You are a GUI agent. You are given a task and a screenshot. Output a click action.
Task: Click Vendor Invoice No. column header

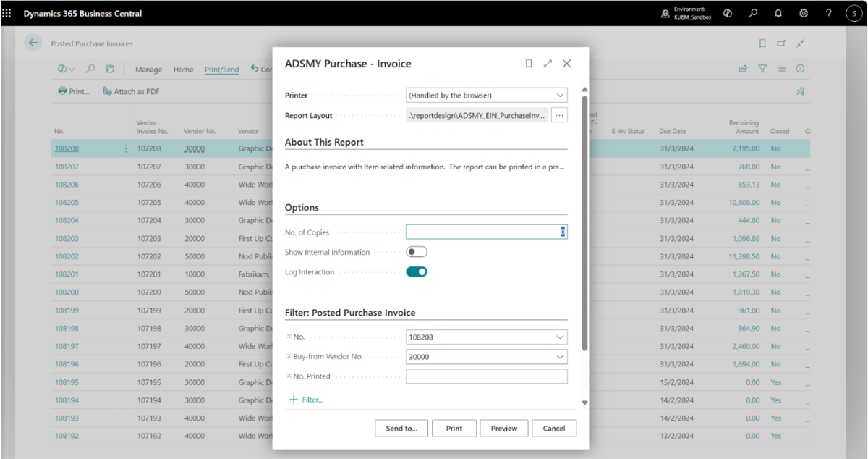tap(152, 127)
